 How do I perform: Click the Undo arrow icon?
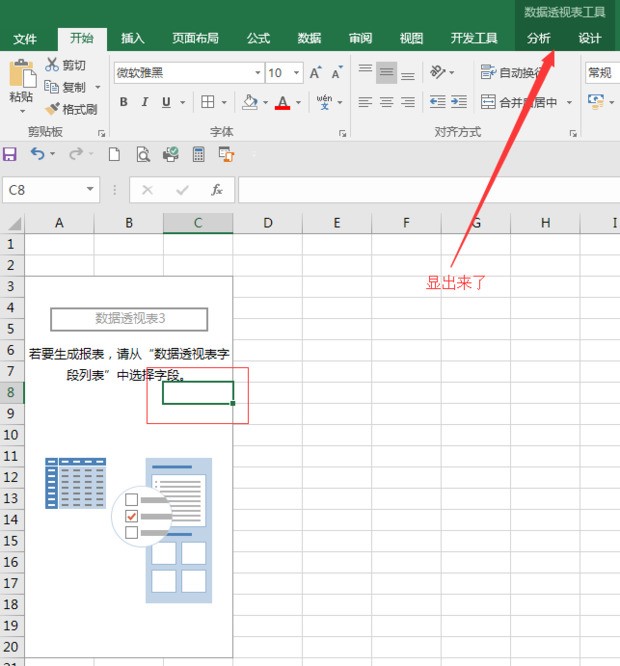(37, 154)
